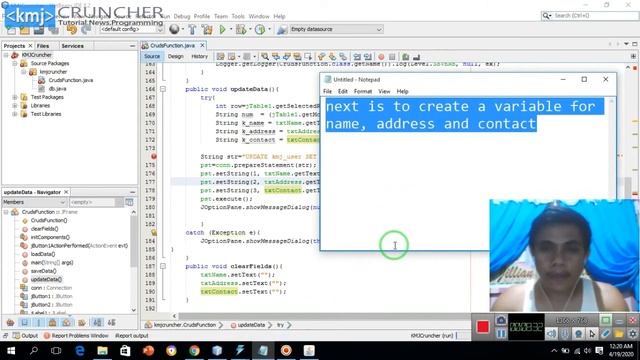
Task: Switch to the Design view tab
Action: (176, 56)
